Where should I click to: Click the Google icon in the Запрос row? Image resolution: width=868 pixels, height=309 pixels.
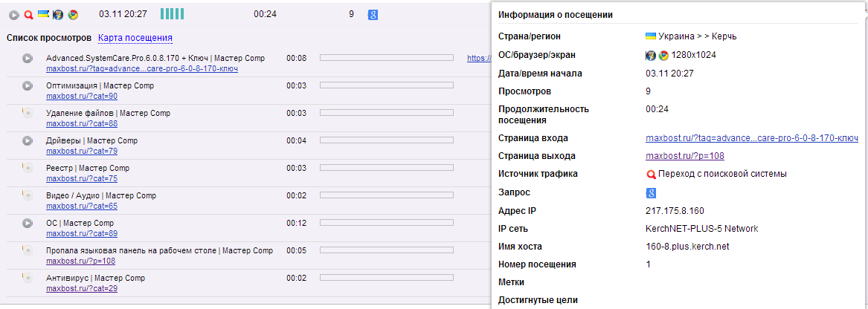coord(651,193)
